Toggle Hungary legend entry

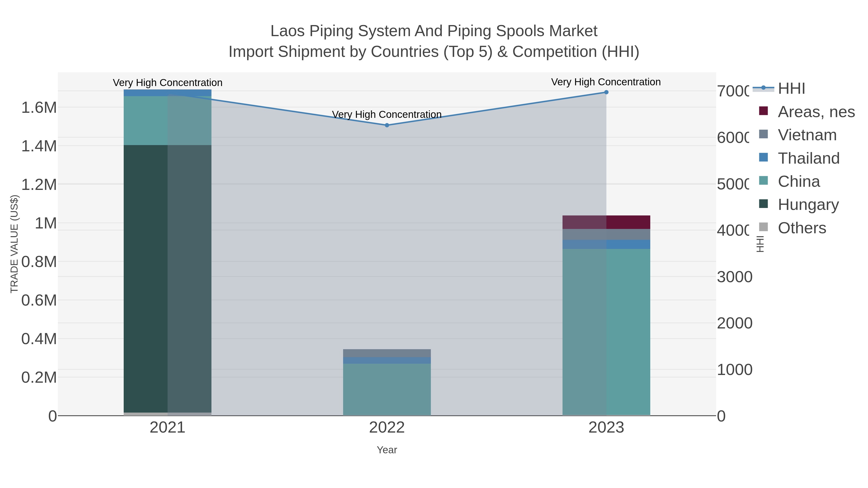coord(799,205)
